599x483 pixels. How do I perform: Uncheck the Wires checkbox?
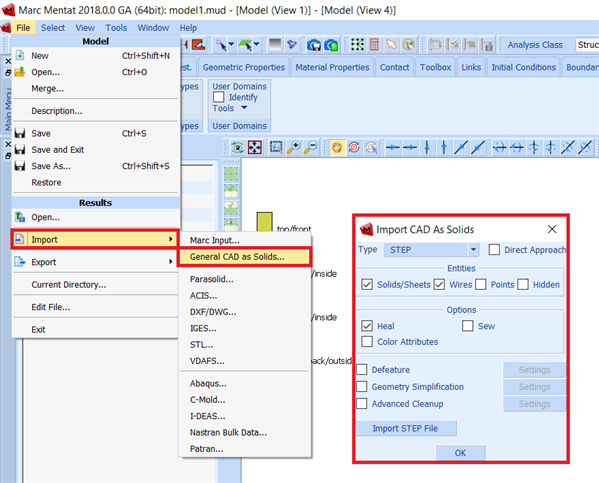tap(439, 284)
